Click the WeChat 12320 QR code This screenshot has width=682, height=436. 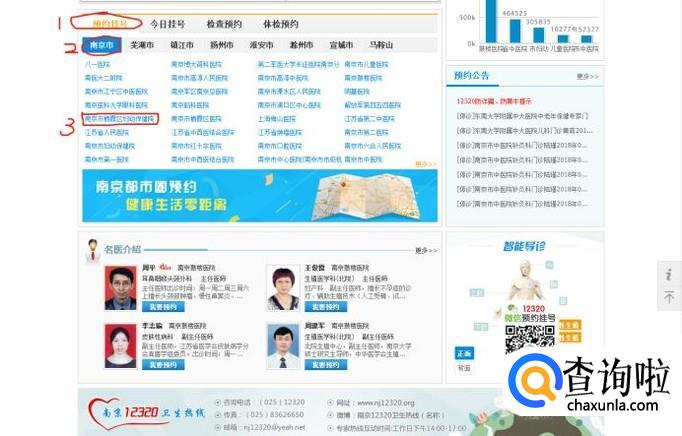click(529, 339)
